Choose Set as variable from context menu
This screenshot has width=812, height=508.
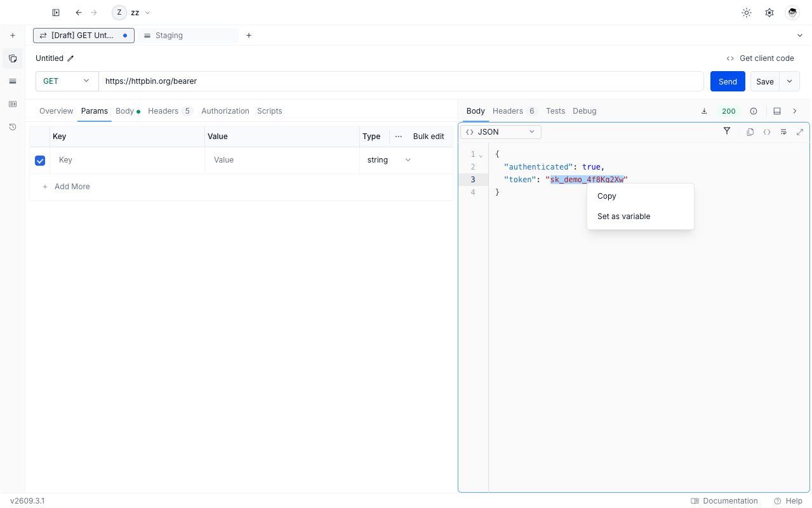pos(640,217)
